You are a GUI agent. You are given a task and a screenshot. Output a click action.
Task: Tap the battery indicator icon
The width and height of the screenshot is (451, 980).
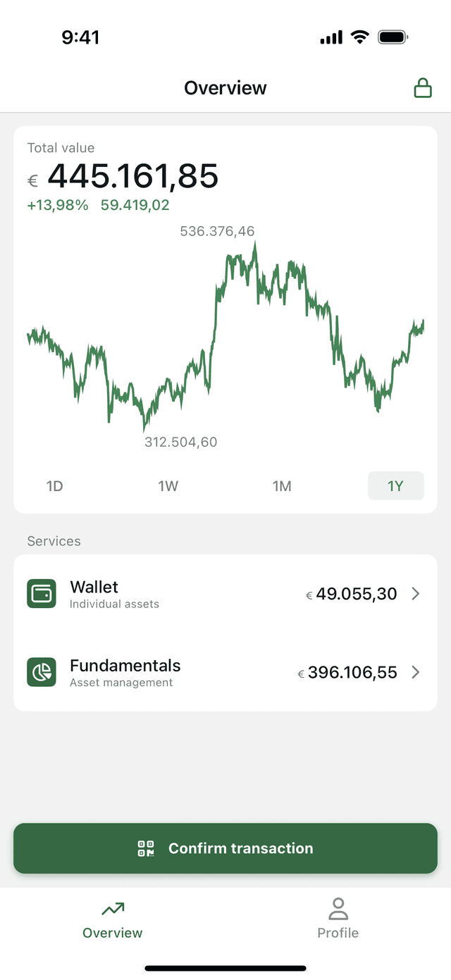(393, 37)
